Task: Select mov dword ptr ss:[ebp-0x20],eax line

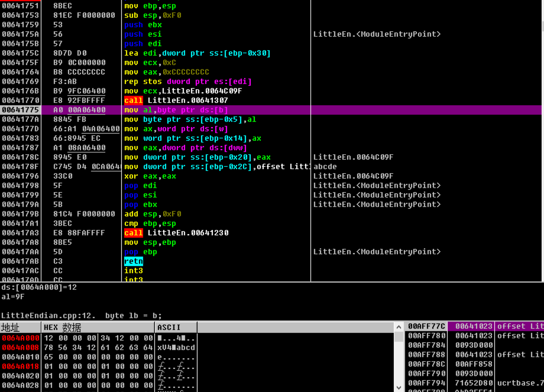Action: [197, 157]
